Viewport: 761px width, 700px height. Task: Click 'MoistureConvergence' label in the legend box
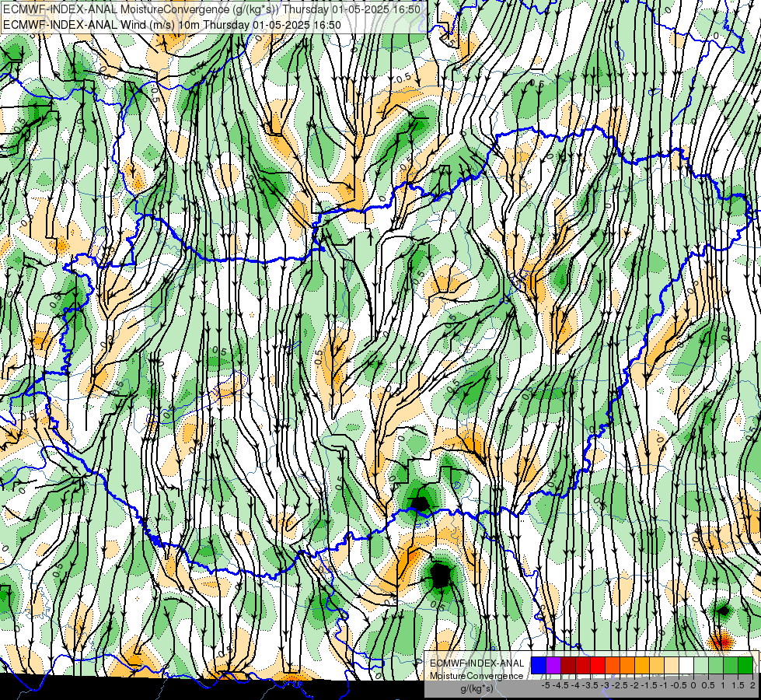coord(476,676)
